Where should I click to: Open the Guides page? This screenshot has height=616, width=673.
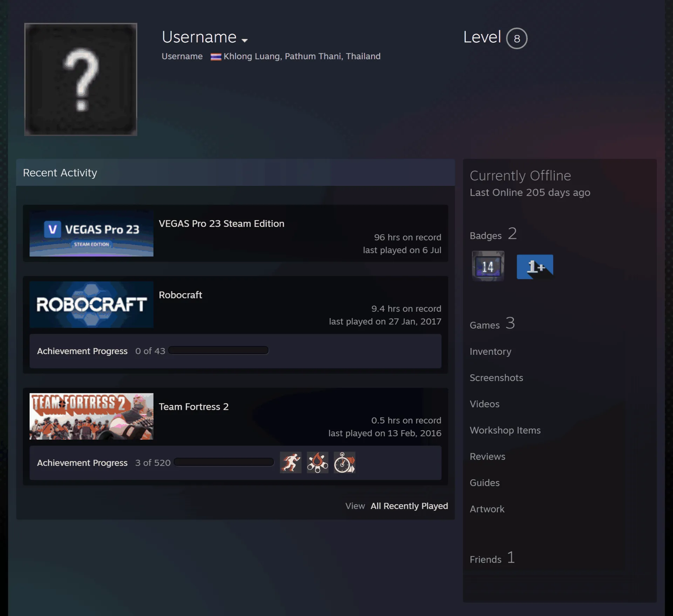click(x=484, y=483)
